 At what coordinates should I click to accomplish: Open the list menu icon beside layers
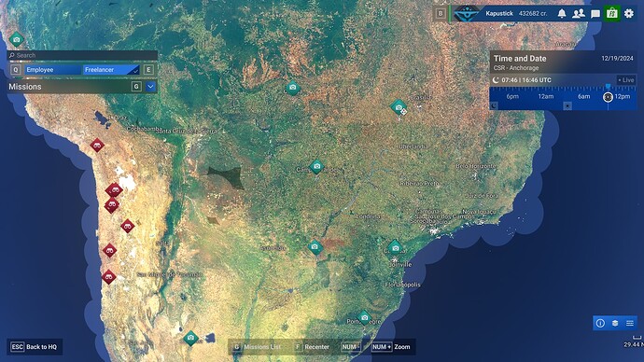tap(630, 323)
